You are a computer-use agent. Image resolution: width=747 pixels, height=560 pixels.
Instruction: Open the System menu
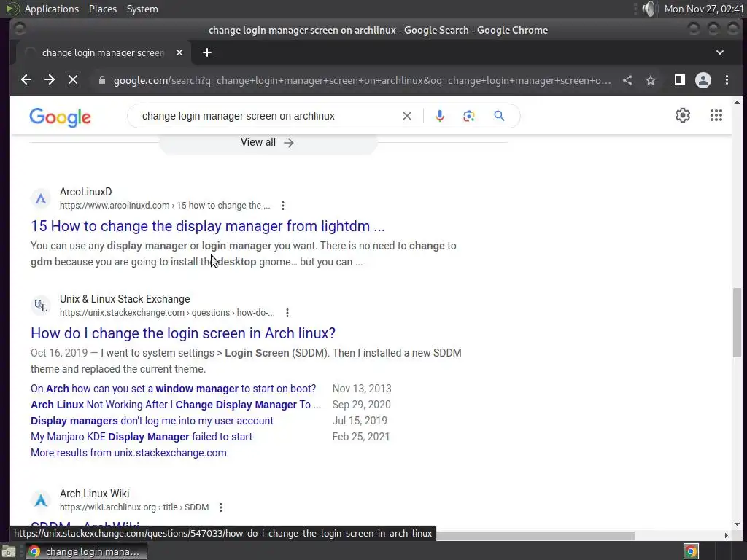[142, 9]
